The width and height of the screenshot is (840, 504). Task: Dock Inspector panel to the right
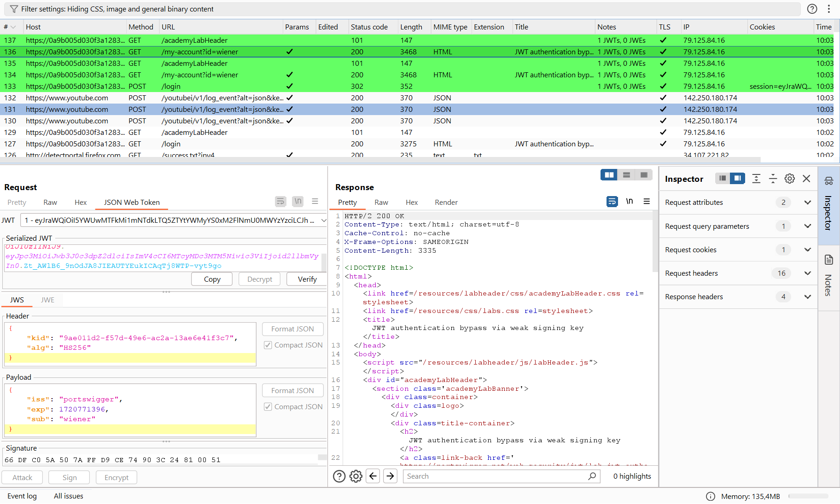tap(737, 179)
